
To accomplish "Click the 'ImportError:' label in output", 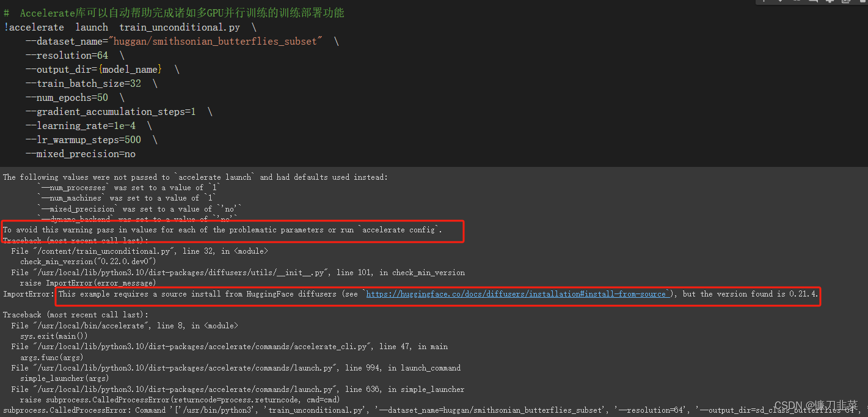I will click(29, 294).
